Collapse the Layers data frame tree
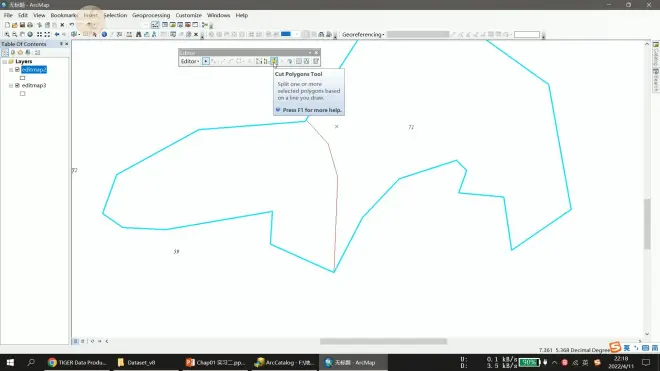This screenshot has width=660, height=371. point(5,61)
